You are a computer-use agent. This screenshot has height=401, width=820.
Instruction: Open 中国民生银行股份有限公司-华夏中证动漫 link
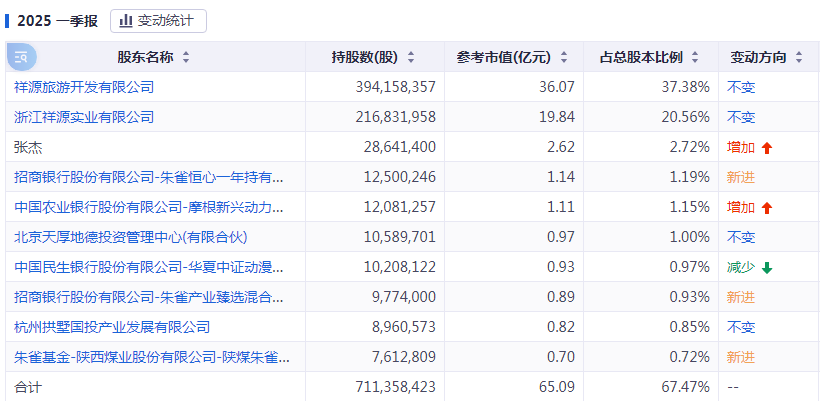(x=149, y=268)
